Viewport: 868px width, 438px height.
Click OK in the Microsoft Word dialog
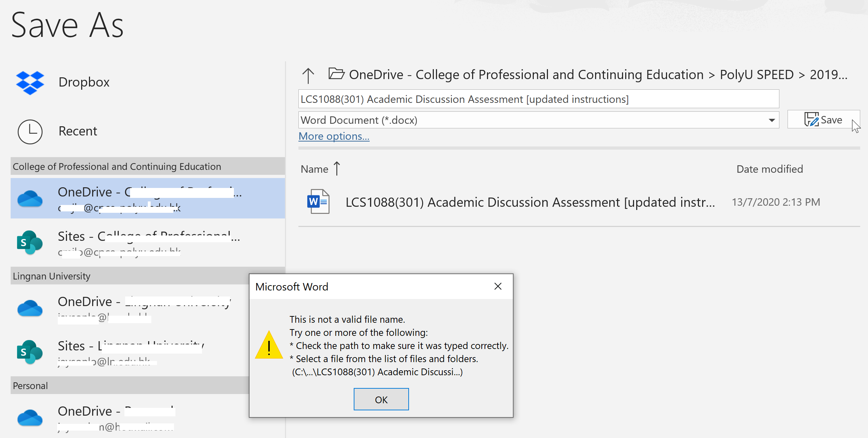pos(381,399)
